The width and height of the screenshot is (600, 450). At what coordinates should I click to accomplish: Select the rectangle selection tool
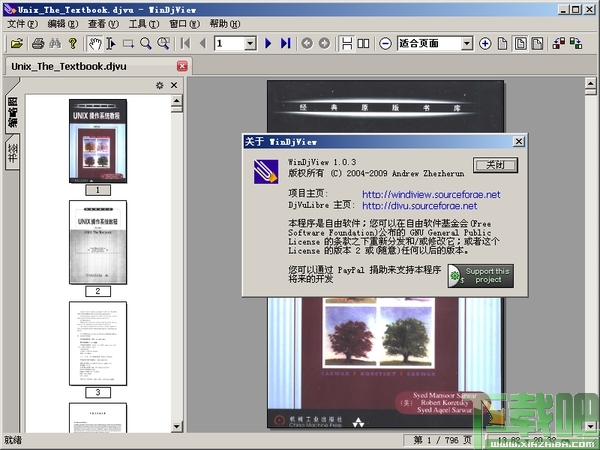[128, 44]
